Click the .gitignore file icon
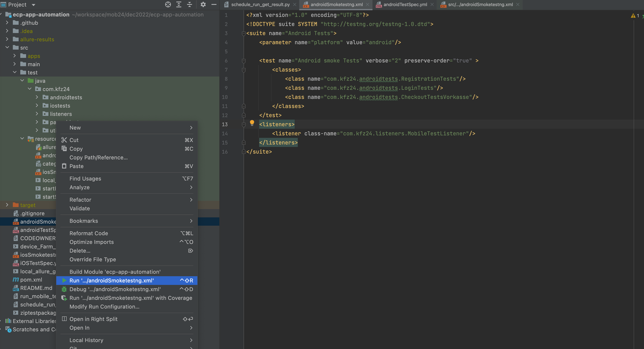 tap(16, 214)
